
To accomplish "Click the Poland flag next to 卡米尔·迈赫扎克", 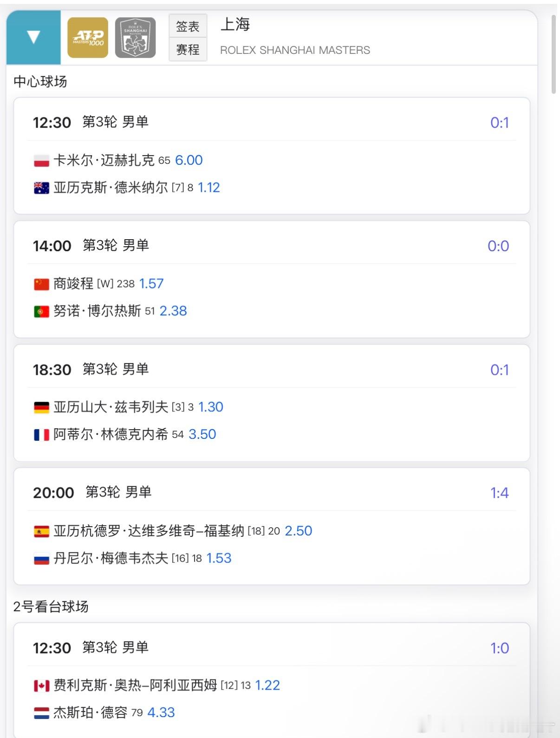I will [x=41, y=161].
